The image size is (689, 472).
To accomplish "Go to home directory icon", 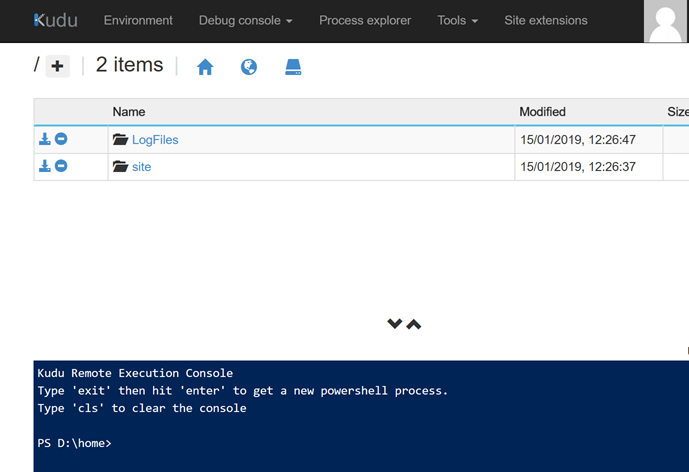I will tap(205, 67).
